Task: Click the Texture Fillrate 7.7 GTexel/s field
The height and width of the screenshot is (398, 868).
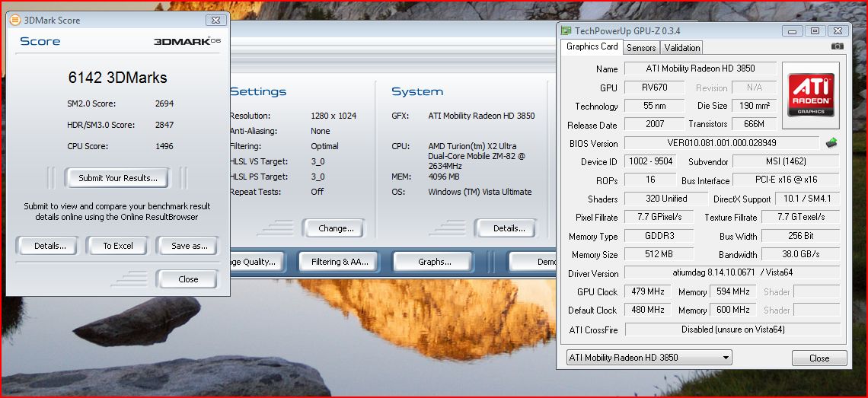Action: coord(800,217)
